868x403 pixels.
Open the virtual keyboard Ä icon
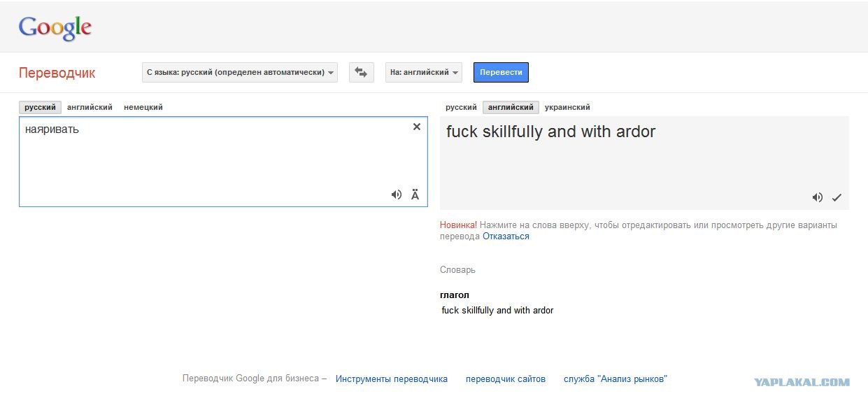pos(415,195)
